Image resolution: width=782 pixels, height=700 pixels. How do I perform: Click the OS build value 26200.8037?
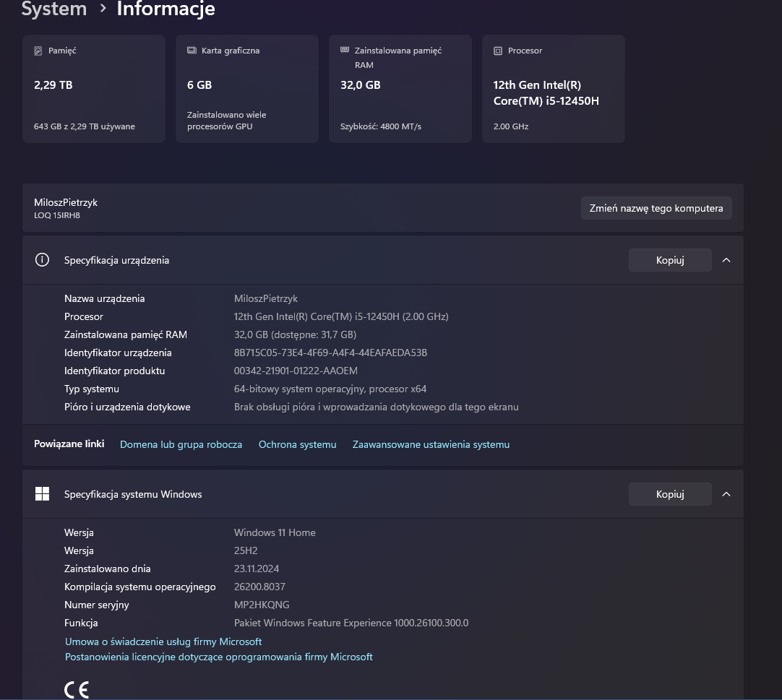coord(260,587)
